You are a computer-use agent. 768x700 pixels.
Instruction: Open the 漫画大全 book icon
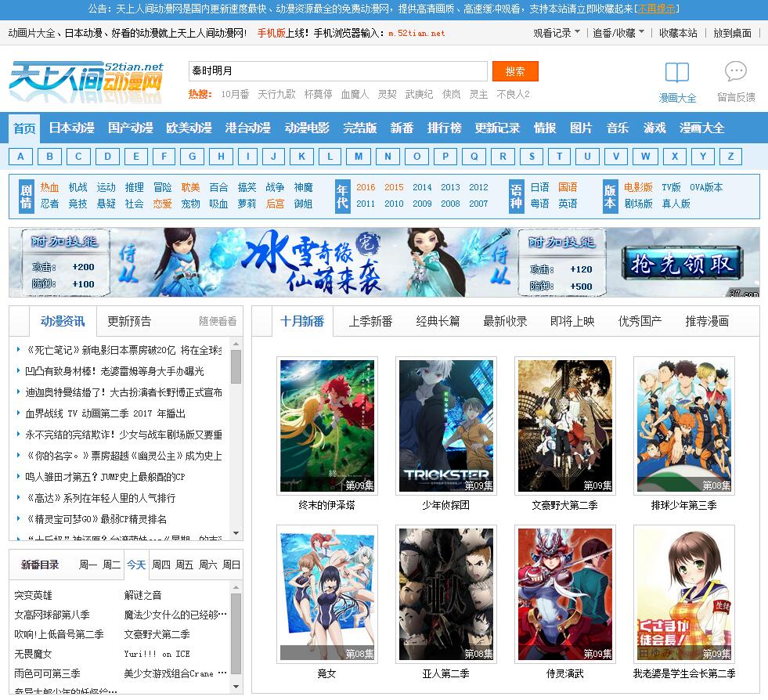677,73
